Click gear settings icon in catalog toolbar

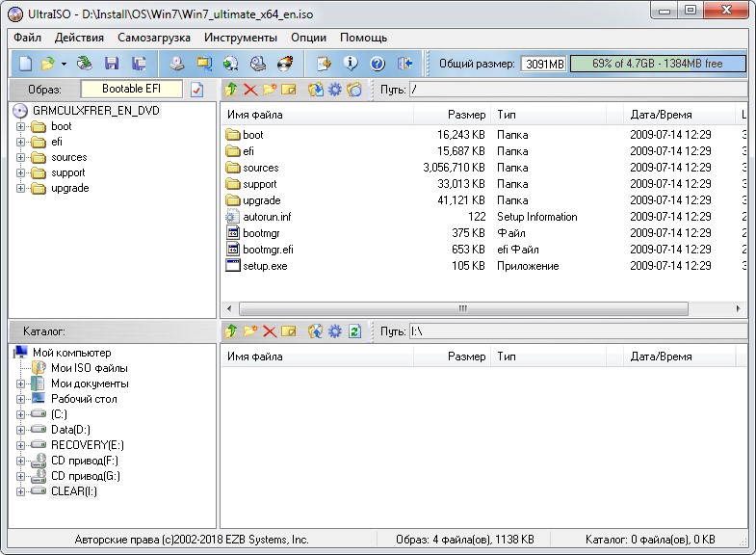(x=334, y=331)
